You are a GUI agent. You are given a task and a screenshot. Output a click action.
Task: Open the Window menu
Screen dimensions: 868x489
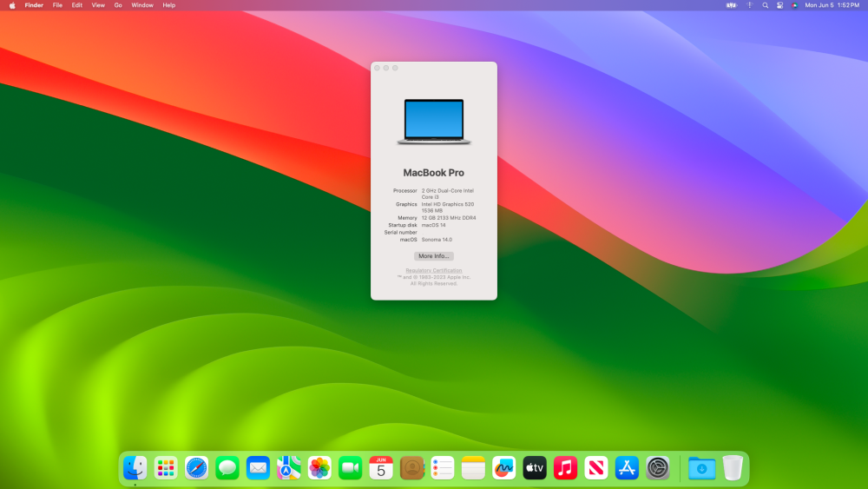tap(142, 5)
